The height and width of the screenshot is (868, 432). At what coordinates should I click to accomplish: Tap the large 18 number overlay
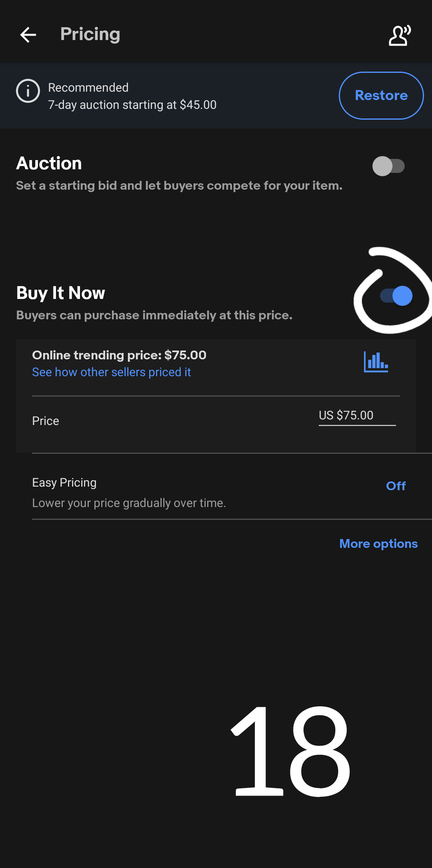(291, 751)
